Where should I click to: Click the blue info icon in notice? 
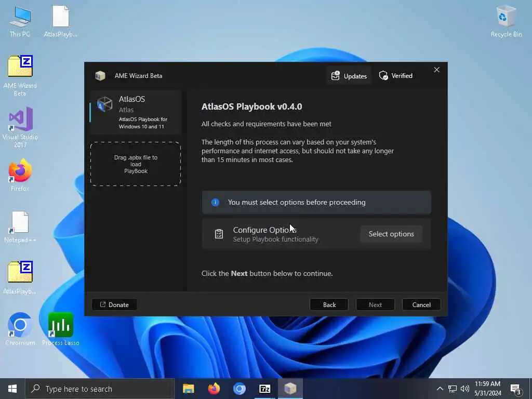pyautogui.click(x=215, y=202)
